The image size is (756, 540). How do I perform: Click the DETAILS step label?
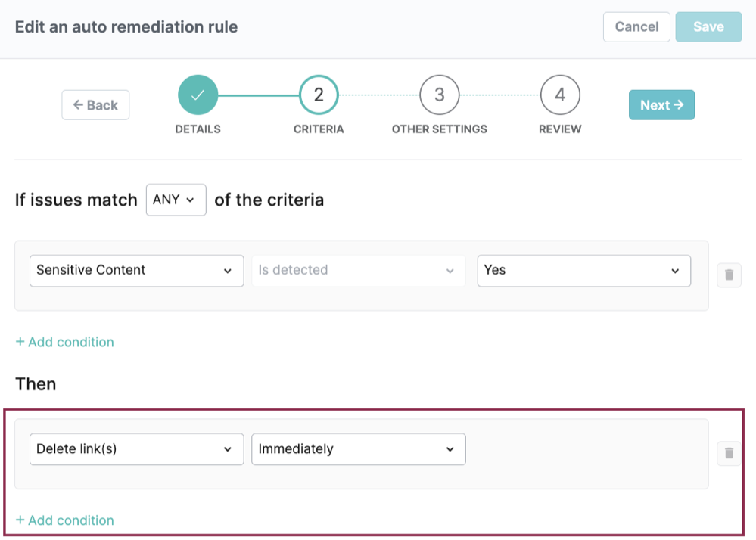[x=198, y=129]
